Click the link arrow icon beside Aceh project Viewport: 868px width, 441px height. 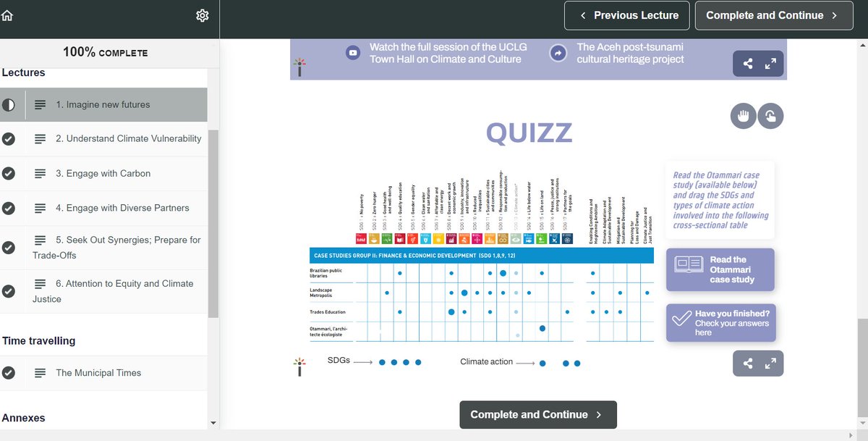point(558,53)
